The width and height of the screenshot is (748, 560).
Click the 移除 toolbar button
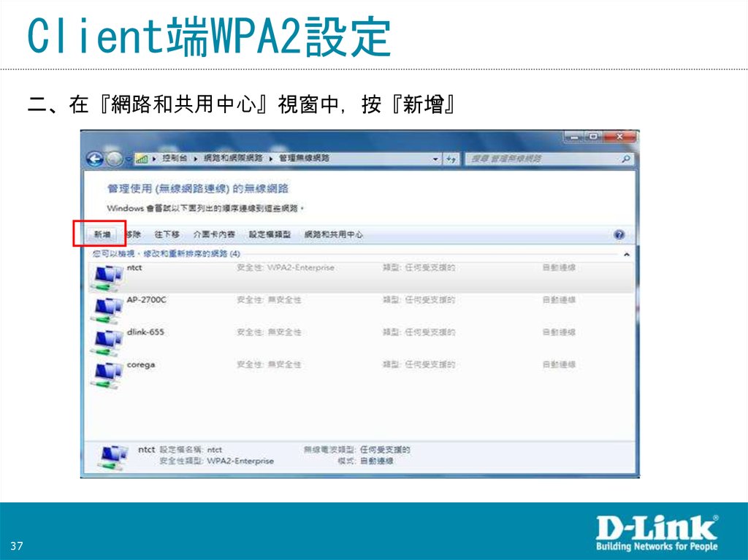pyautogui.click(x=133, y=234)
